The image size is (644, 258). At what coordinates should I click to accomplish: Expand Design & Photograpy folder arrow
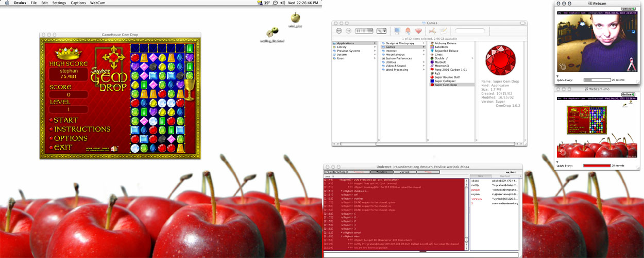tap(425, 43)
